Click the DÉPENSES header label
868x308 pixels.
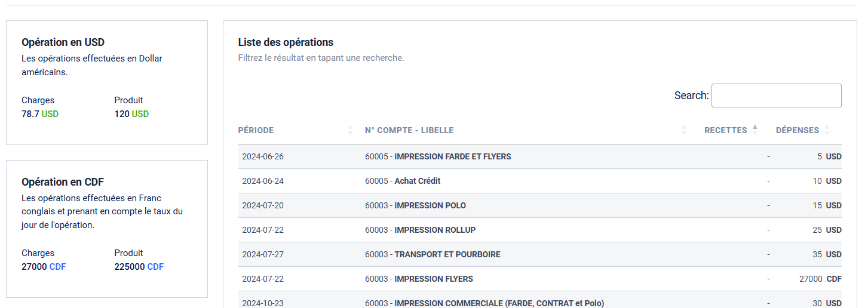[x=797, y=130]
